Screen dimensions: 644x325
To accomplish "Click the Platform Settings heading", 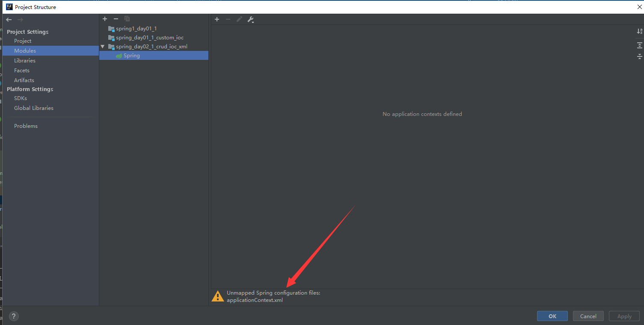I will pos(30,89).
